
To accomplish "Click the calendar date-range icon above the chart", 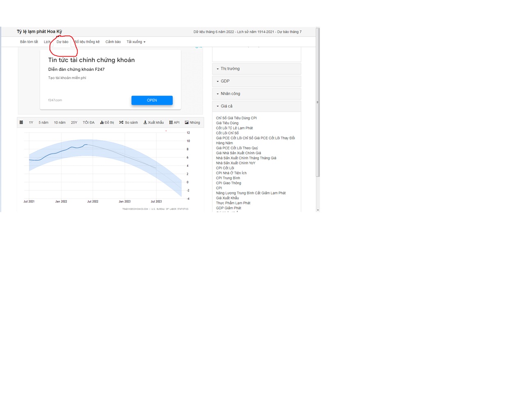I will click(21, 122).
